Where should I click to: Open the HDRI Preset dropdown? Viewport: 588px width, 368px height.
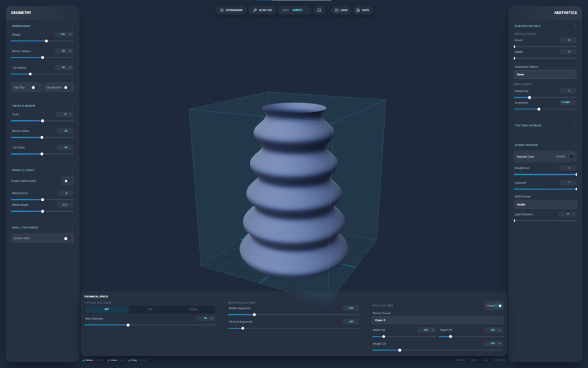(545, 204)
